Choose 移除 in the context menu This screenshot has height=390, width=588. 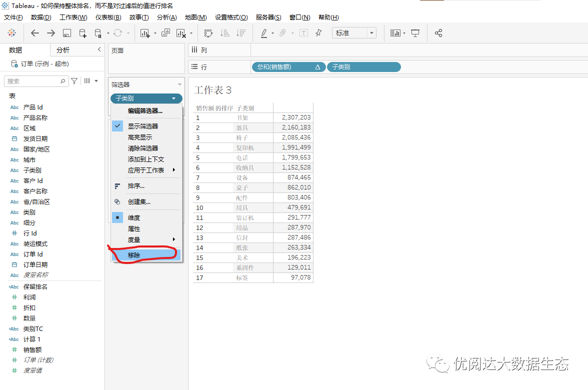click(x=146, y=255)
